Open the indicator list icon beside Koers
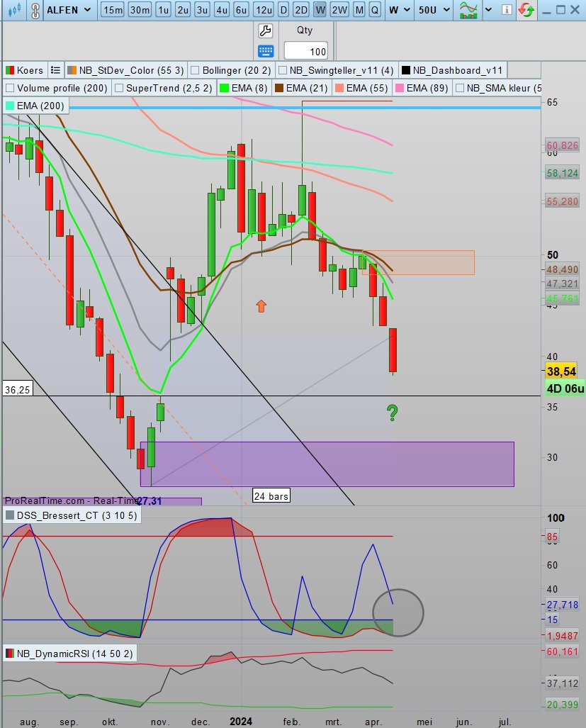This screenshot has height=728, width=586. (55, 70)
